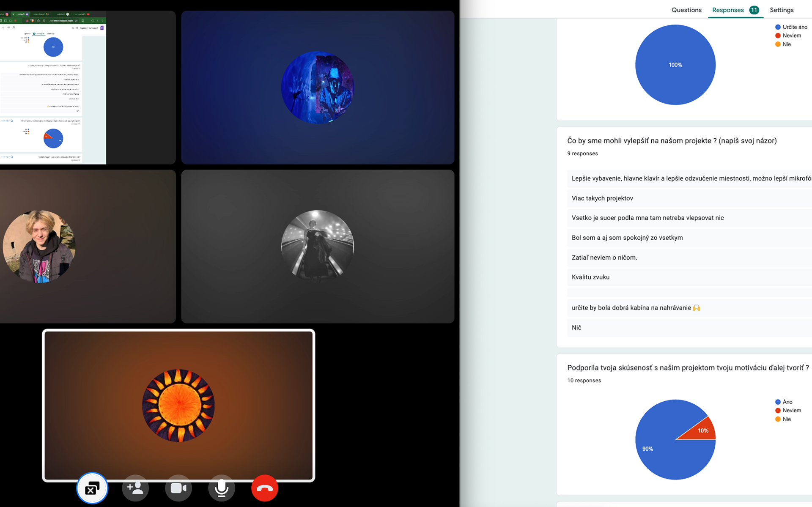
Task: Click the top chart's 'Neviem' legend entry
Action: click(x=788, y=36)
